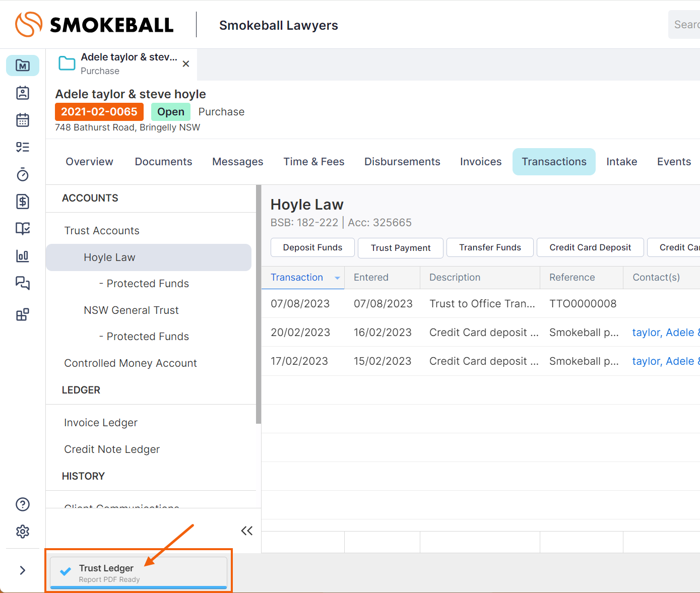Image resolution: width=700 pixels, height=593 pixels.
Task: Click the matter number 2021-02-0065 badge
Action: pos(99,112)
